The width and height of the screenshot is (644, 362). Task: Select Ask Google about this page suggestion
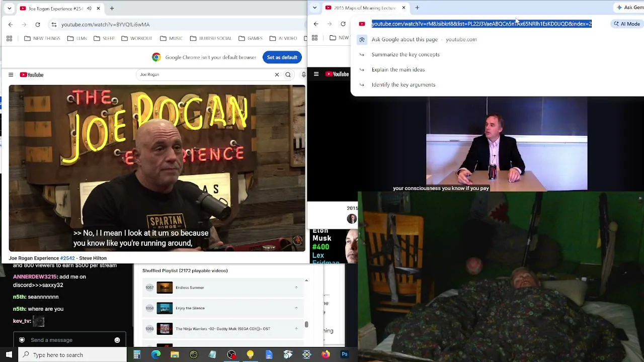tap(424, 39)
